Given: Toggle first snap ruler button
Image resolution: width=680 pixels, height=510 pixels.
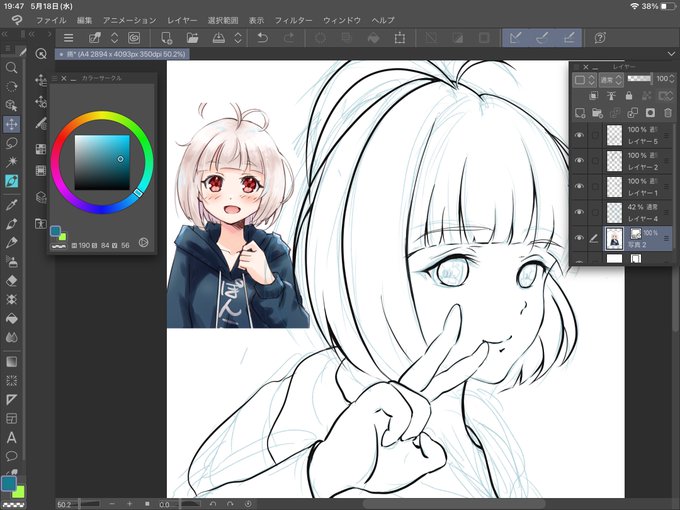Looking at the screenshot, I should (515, 38).
